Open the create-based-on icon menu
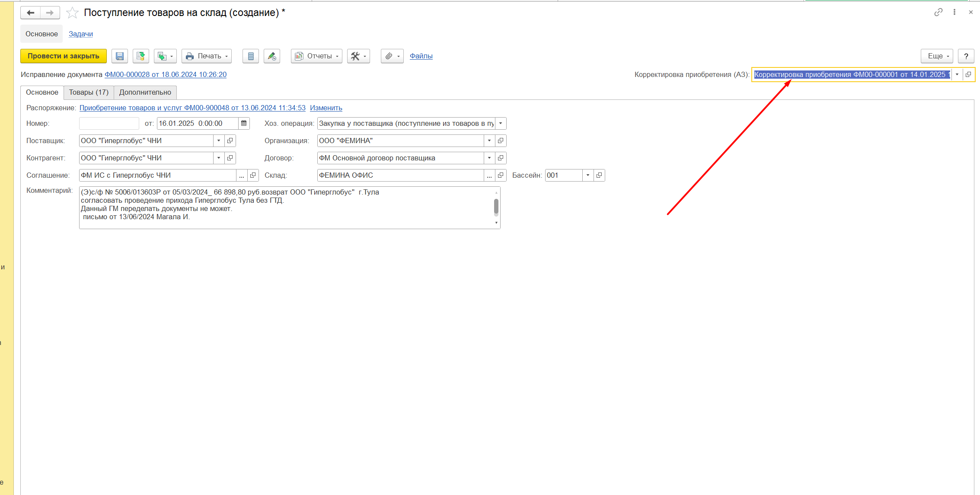This screenshot has width=980, height=495. [x=165, y=56]
